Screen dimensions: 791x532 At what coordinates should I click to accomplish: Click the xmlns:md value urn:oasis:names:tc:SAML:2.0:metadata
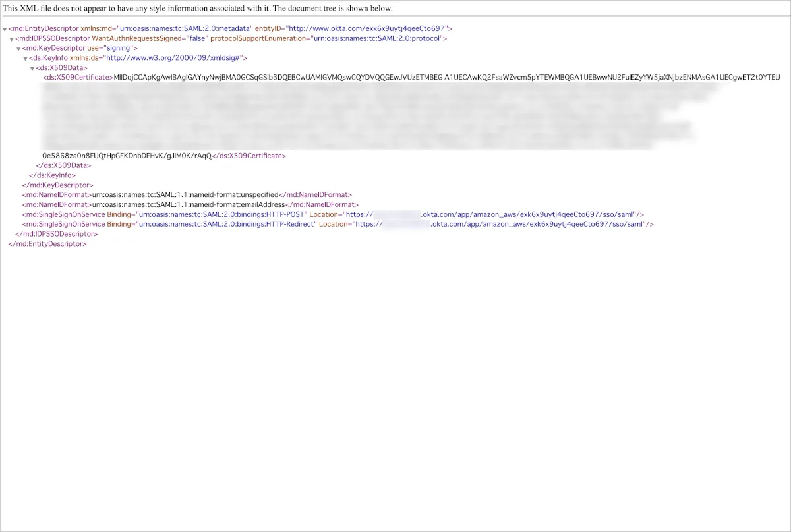pos(185,29)
